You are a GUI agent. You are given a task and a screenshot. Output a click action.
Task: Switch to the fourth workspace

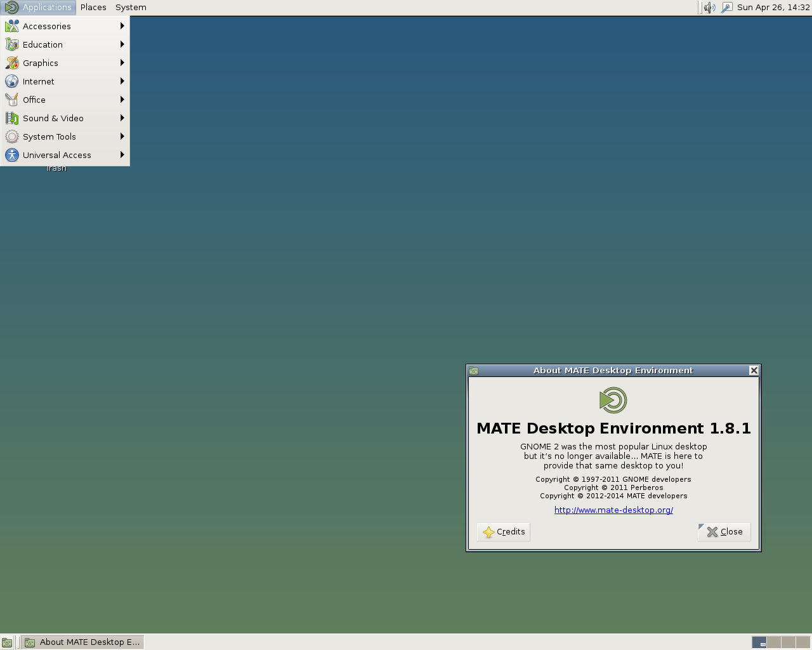click(803, 642)
